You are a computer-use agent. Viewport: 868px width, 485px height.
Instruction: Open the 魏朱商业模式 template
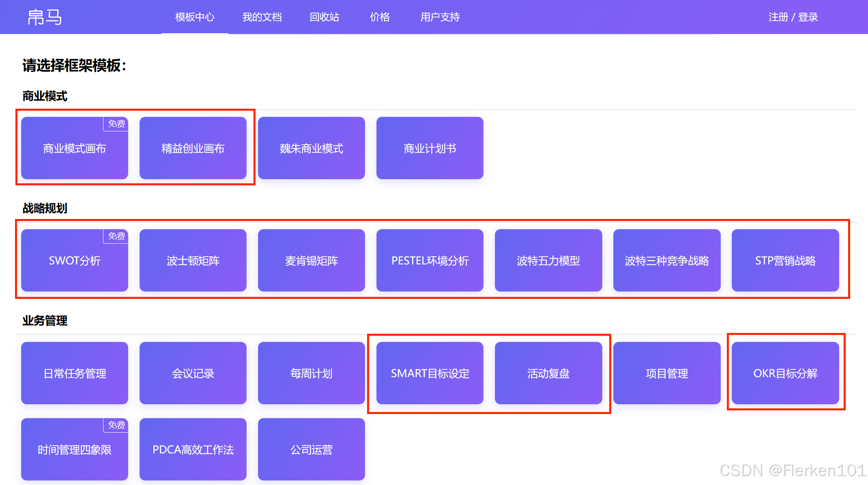click(x=312, y=148)
